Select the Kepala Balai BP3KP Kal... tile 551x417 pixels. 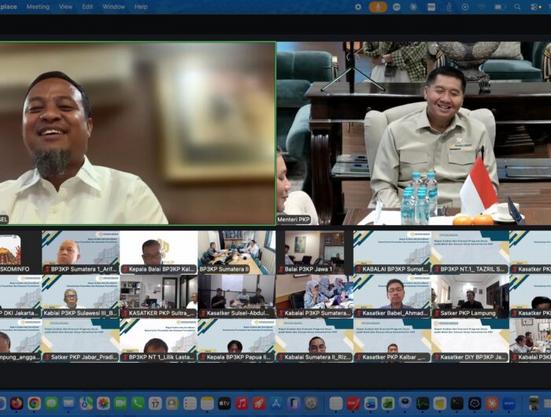point(158,252)
